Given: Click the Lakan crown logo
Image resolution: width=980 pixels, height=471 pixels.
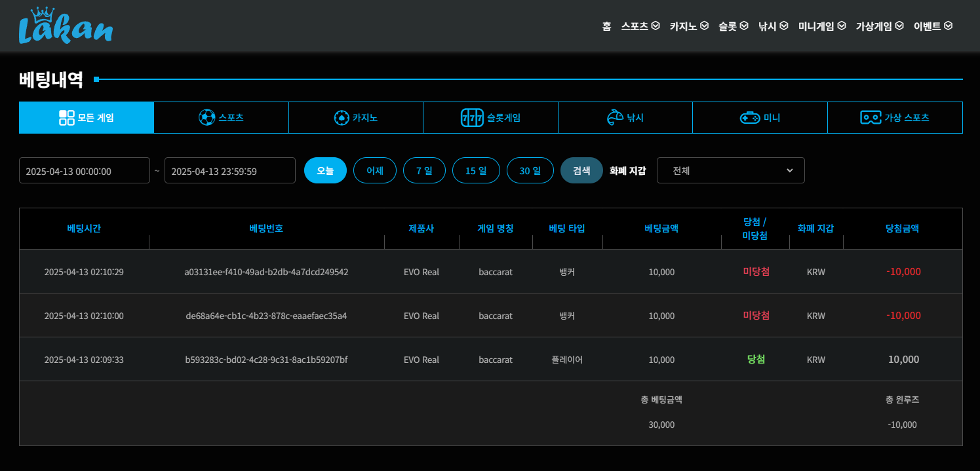Looking at the screenshot, I should tap(66, 26).
